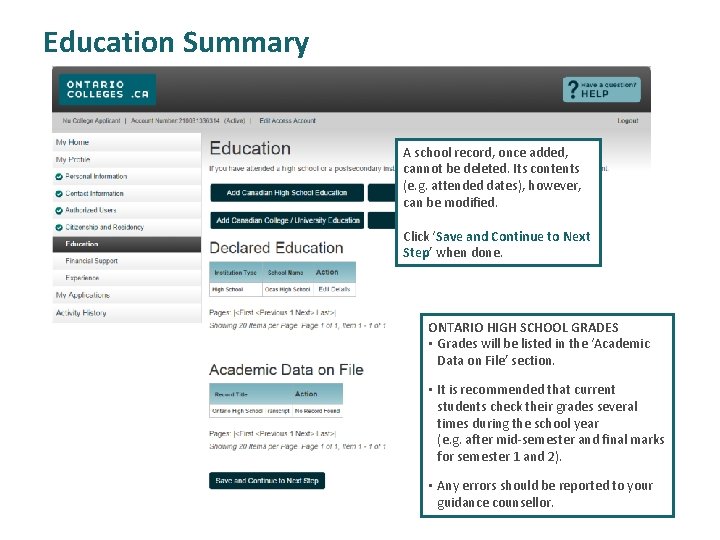Open the Have a question HELP button

(x=602, y=90)
